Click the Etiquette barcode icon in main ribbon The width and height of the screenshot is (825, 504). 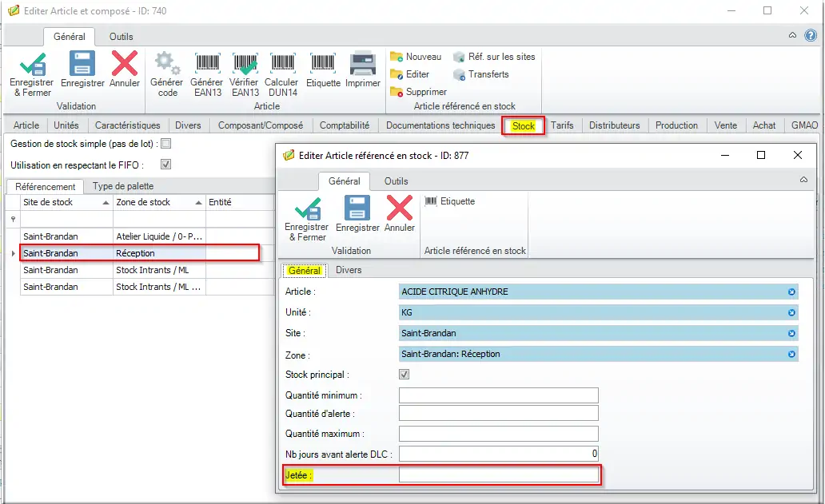tap(322, 64)
